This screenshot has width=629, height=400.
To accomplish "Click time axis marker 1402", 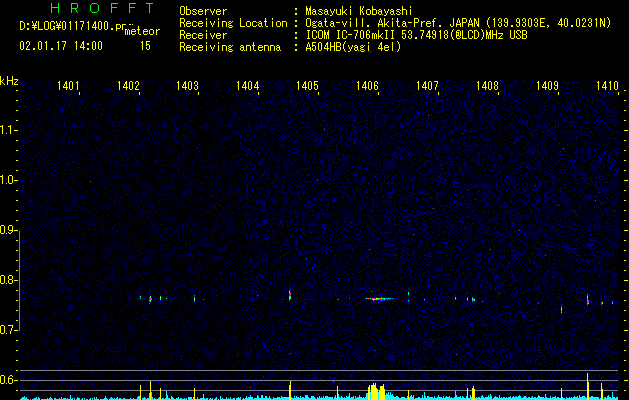I will (128, 85).
